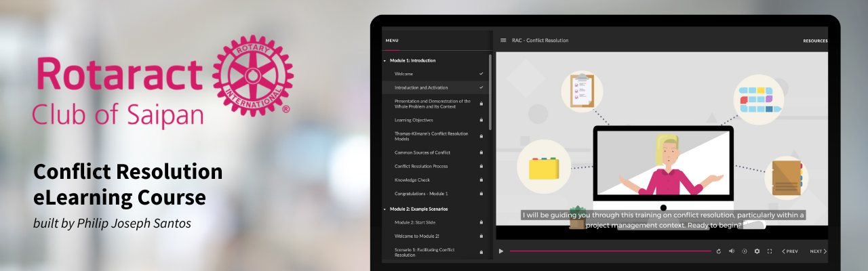Click the RAC - Conflict Resolution title

(540, 41)
